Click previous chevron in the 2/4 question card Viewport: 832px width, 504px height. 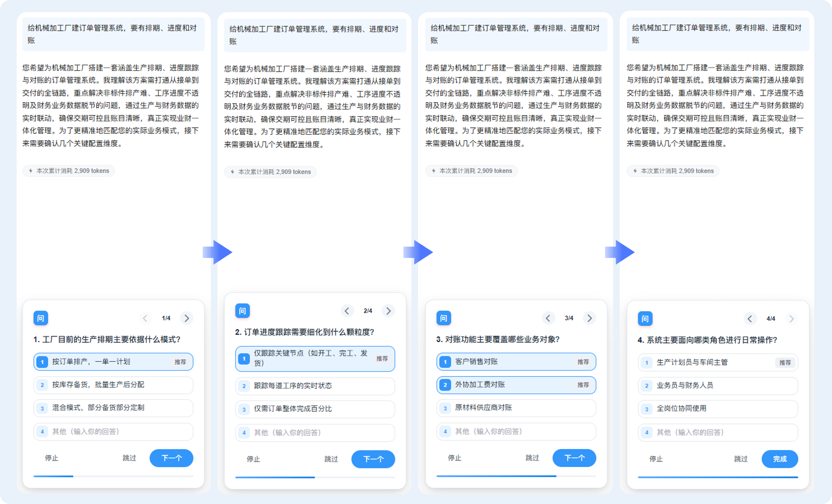point(347,311)
